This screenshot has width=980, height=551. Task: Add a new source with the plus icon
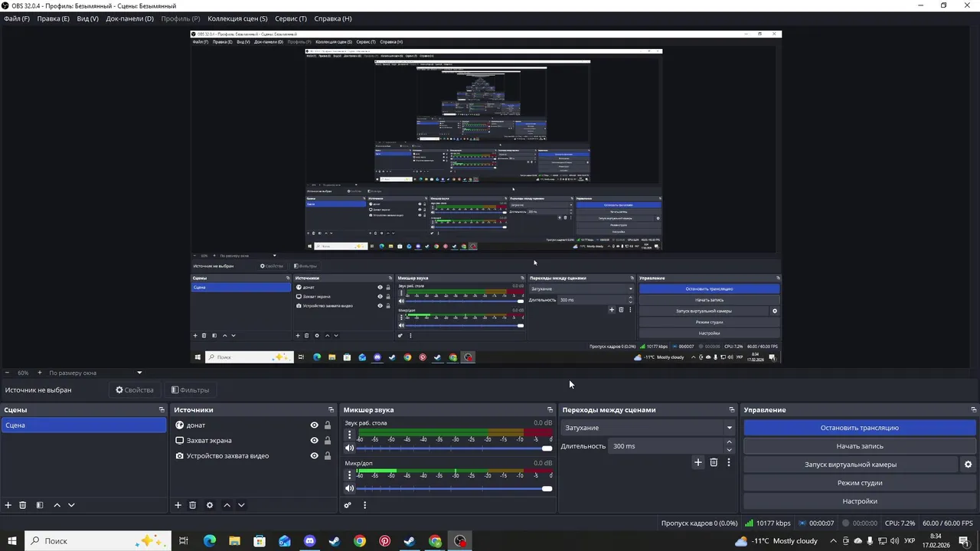pyautogui.click(x=178, y=505)
